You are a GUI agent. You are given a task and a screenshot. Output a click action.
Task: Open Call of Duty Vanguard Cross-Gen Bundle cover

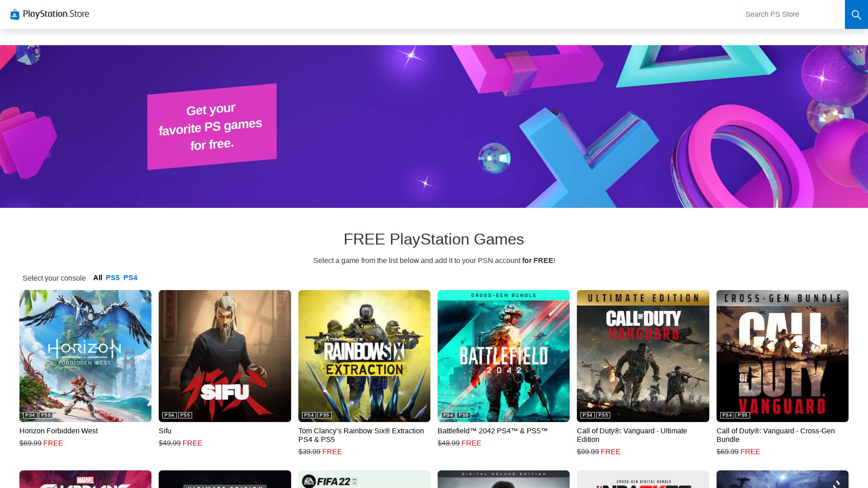tap(783, 356)
